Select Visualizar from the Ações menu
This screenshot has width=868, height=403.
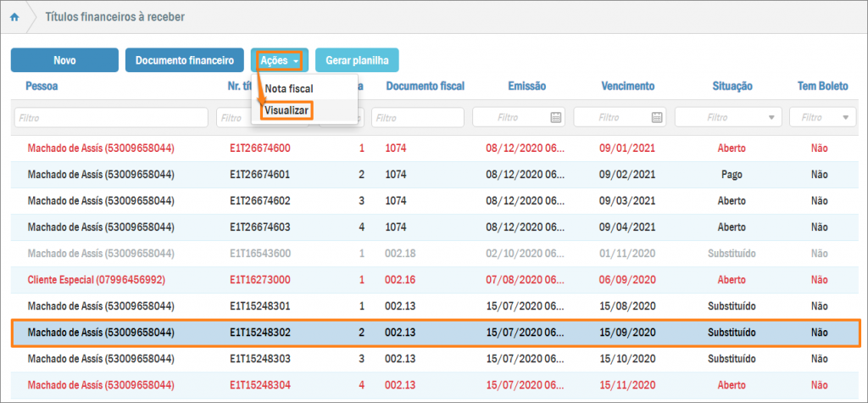pyautogui.click(x=288, y=109)
